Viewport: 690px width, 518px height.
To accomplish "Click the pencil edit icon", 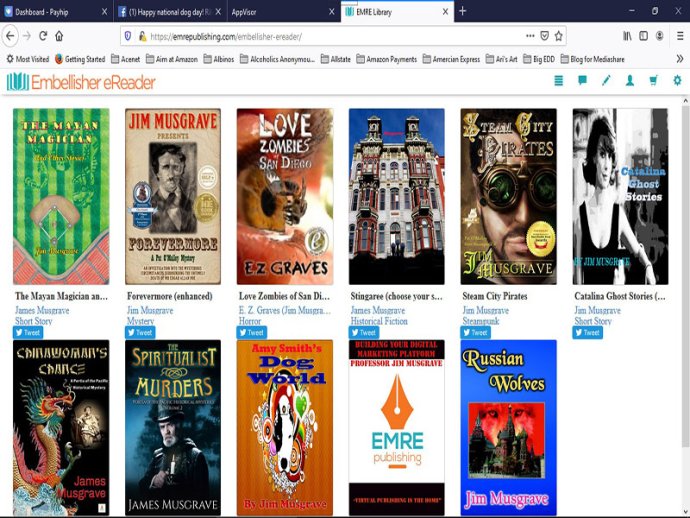I will point(606,81).
